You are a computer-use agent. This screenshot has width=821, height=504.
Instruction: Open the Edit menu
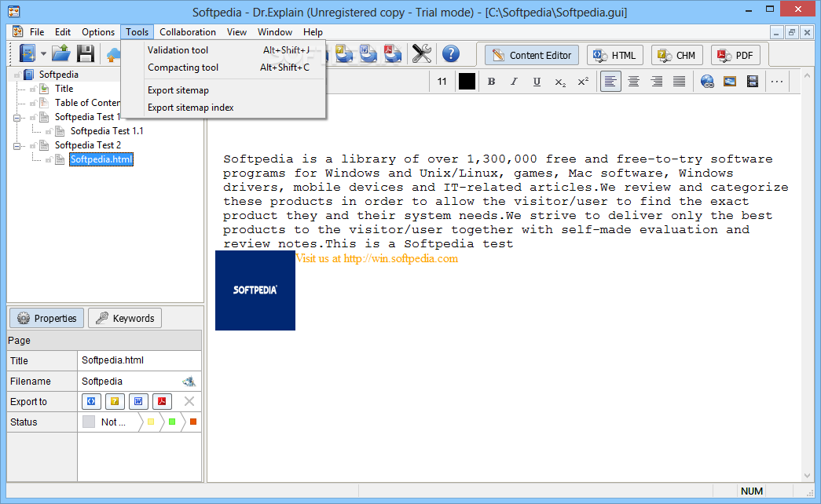tap(63, 32)
